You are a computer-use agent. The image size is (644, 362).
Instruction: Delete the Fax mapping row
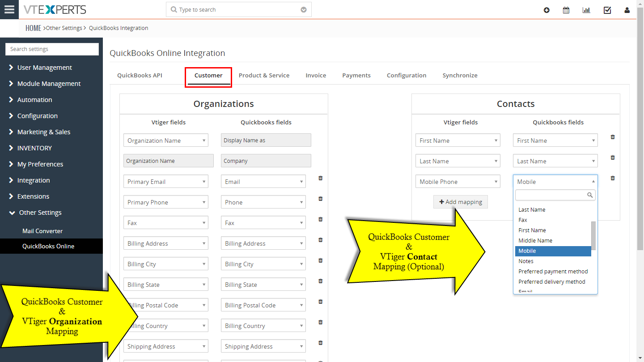coord(321,219)
